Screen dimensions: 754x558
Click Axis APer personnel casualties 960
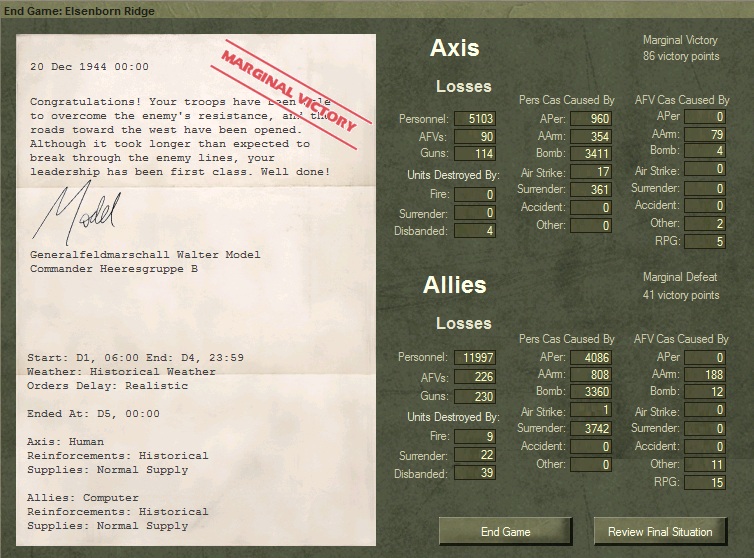(591, 119)
